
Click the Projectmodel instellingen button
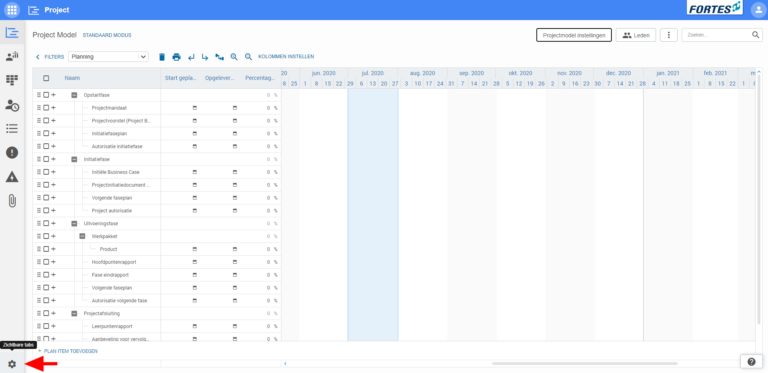(574, 35)
